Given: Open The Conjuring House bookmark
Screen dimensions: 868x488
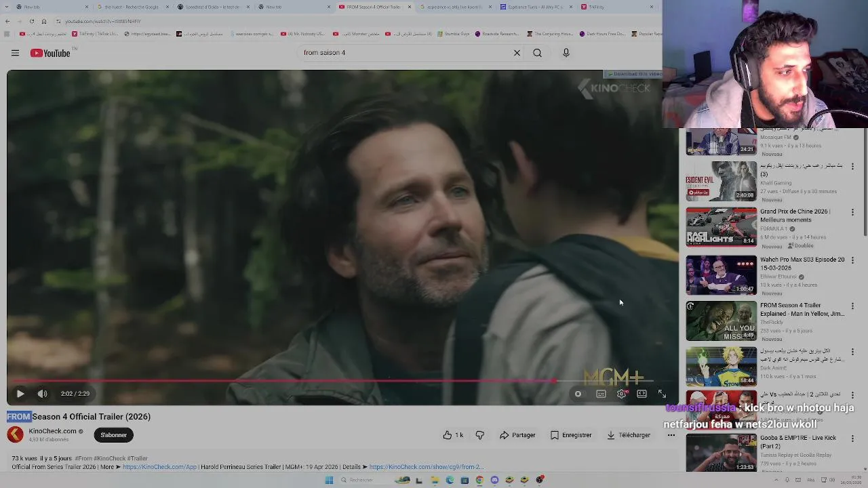Looking at the screenshot, I should click(551, 34).
